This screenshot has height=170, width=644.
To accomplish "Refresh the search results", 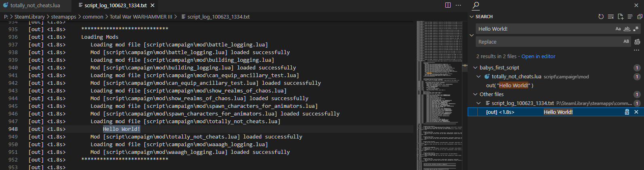I will pos(601,17).
